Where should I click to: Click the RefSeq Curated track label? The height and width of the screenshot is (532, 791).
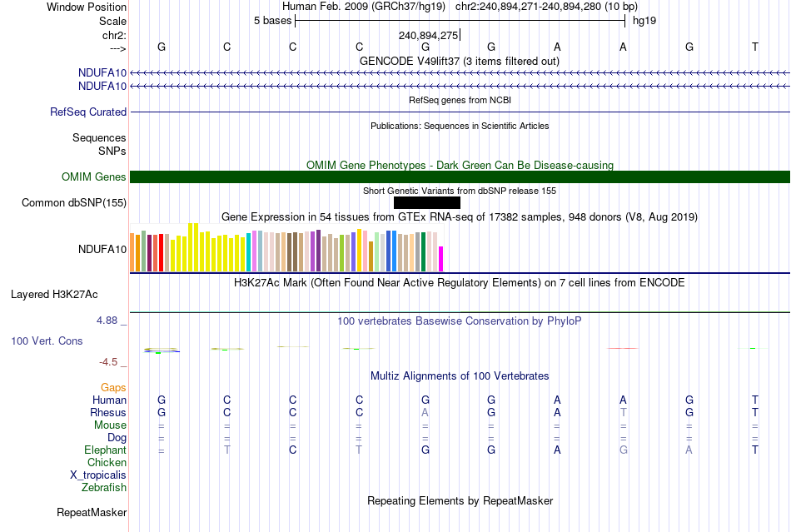(x=88, y=112)
